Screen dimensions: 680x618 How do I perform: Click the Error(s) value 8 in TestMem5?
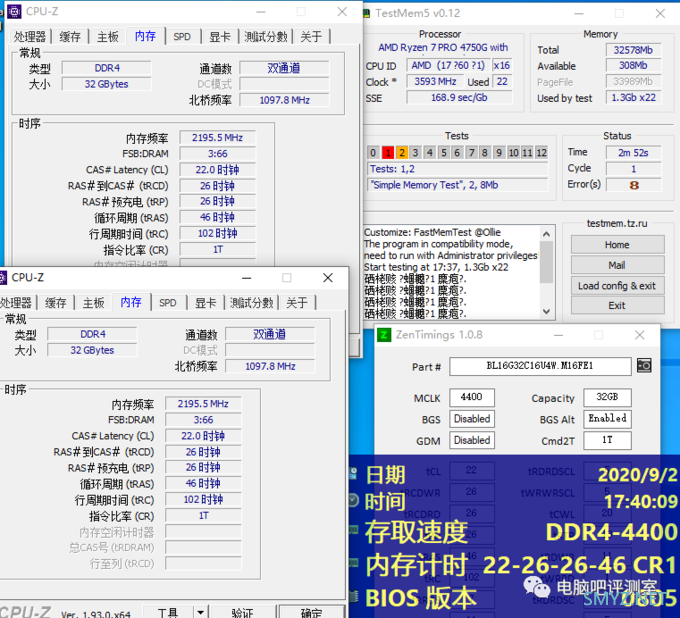[634, 185]
